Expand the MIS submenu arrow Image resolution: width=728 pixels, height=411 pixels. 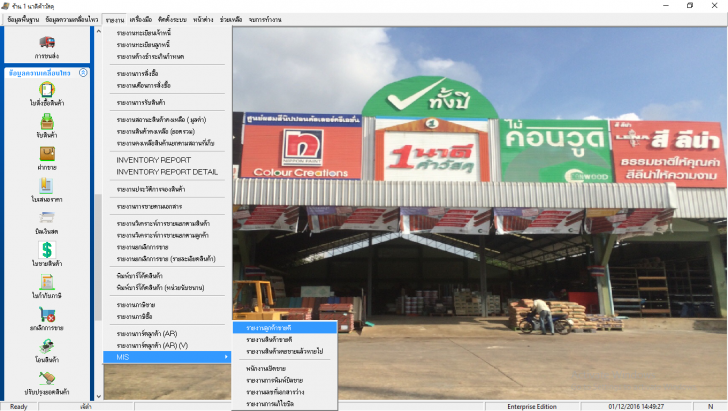[226, 357]
